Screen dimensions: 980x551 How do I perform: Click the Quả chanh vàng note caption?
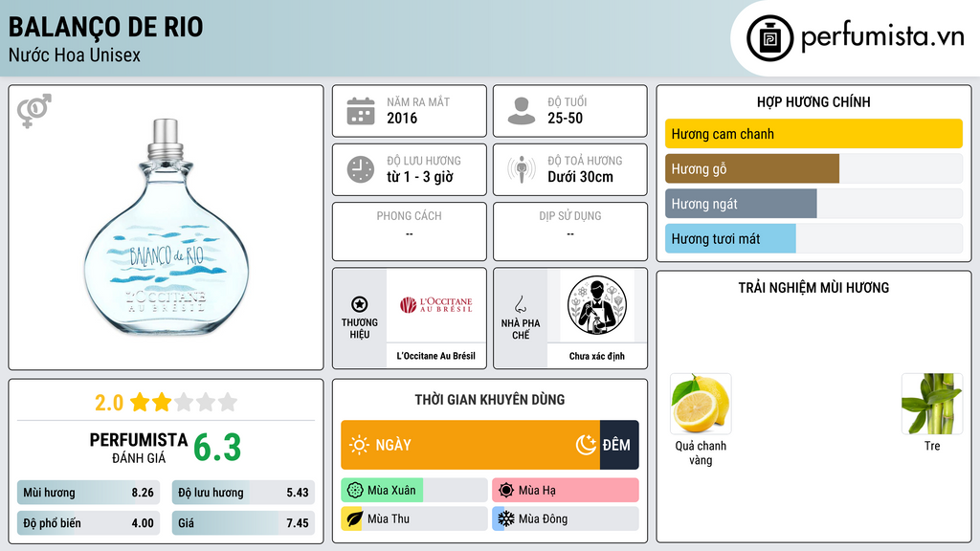[701, 452]
